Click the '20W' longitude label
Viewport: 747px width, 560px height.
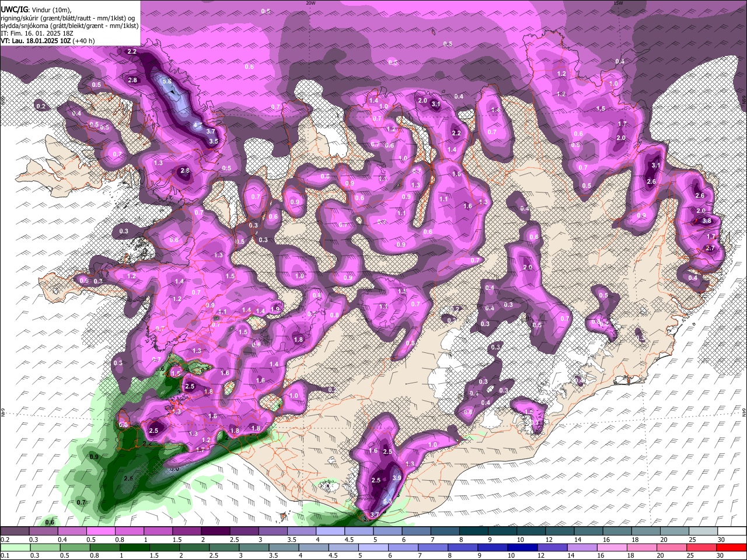tap(310, 3)
